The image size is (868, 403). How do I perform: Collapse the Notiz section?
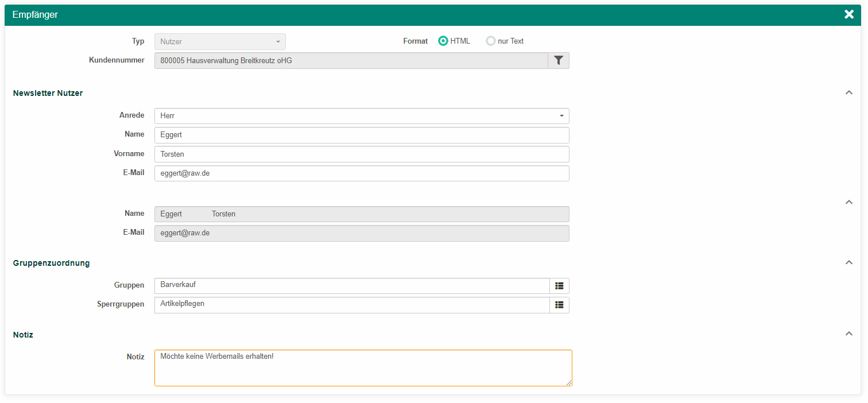pyautogui.click(x=849, y=334)
